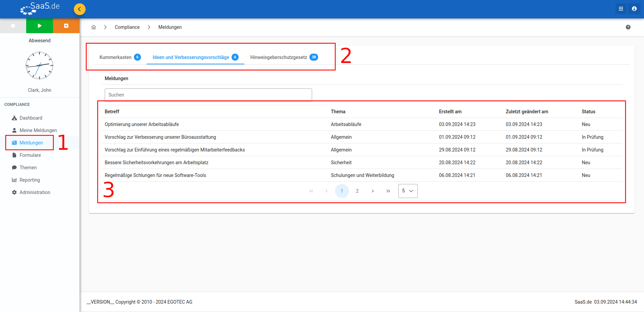Jump to last page double arrow
The image size is (644, 312).
click(388, 191)
